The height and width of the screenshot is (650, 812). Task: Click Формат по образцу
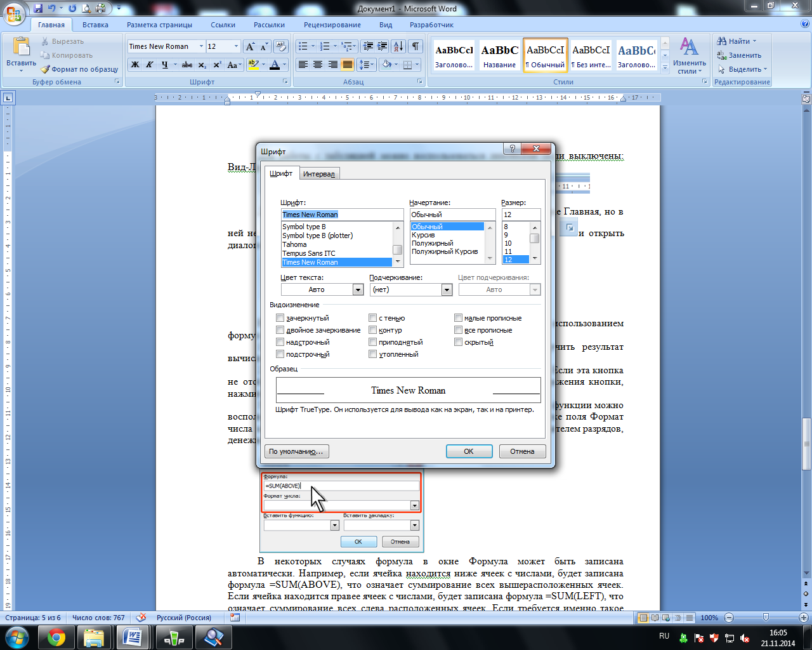[x=80, y=69]
